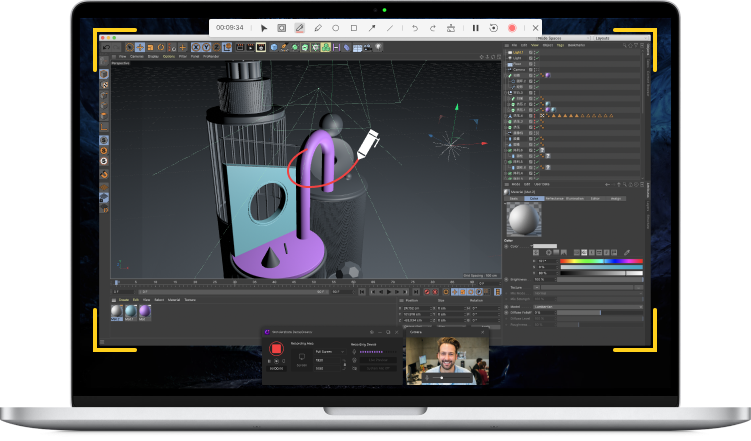Open the Cameras menu in viewport
The height and width of the screenshot is (441, 751).
point(137,57)
